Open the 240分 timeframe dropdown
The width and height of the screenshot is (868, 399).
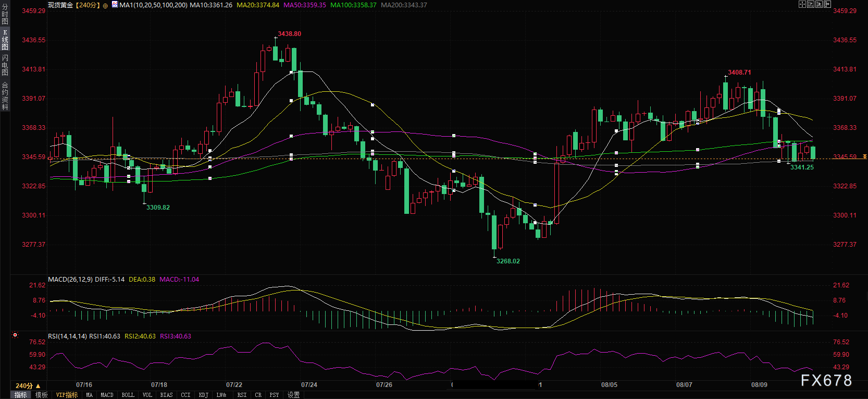pos(28,385)
